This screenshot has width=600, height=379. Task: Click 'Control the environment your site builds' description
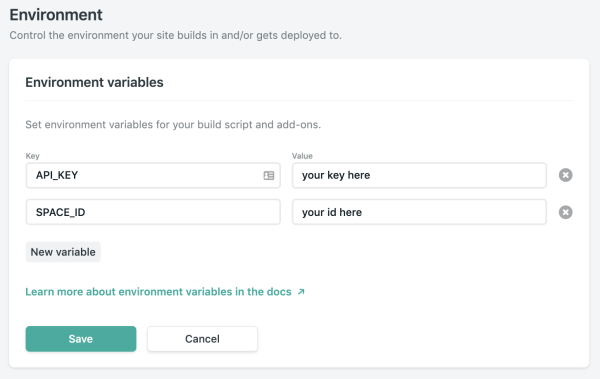tap(175, 35)
